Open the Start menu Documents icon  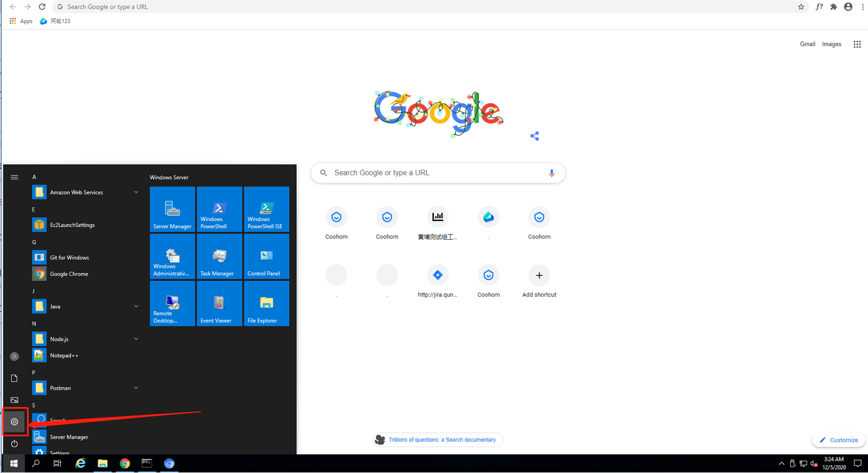click(x=15, y=378)
